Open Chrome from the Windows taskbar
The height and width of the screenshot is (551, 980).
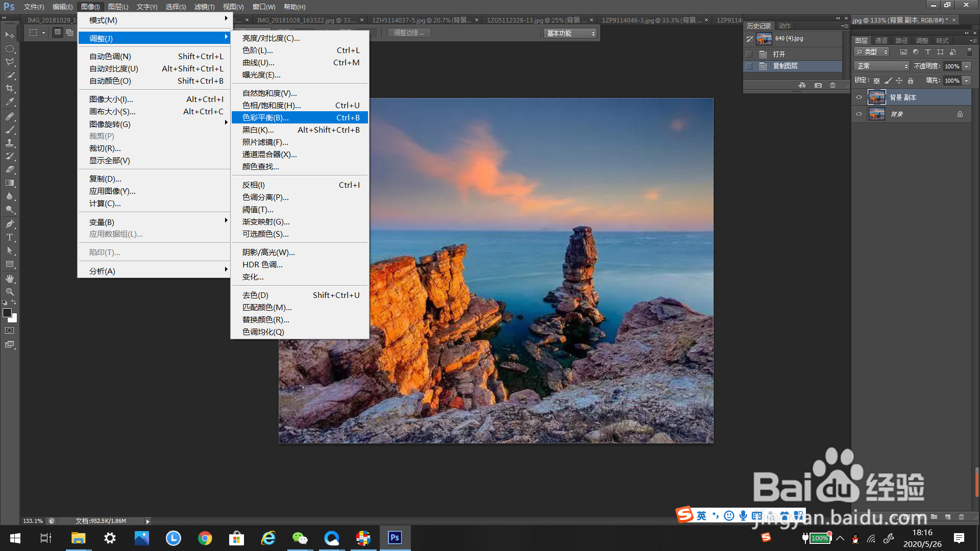click(x=205, y=538)
